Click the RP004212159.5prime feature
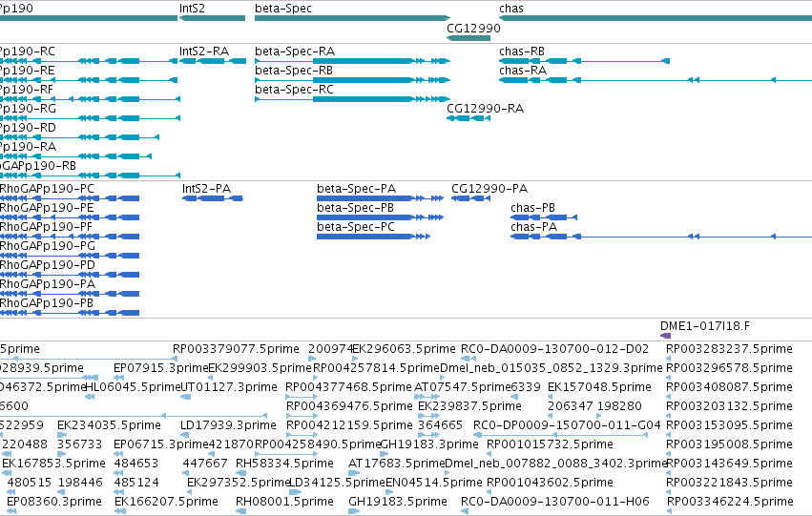This screenshot has width=812, height=516. click(302, 435)
